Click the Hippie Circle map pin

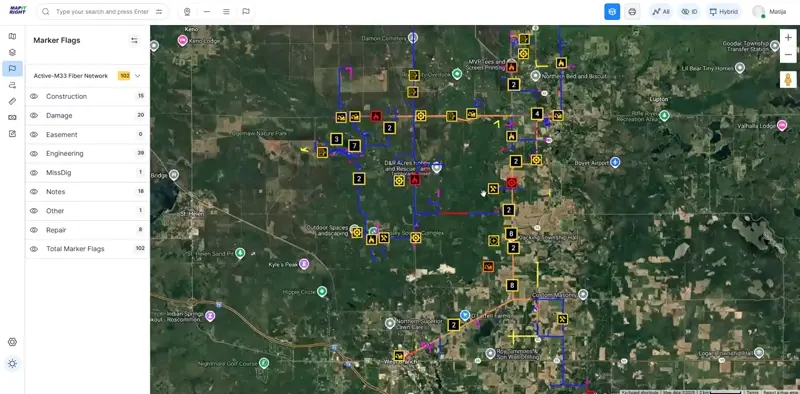pos(321,291)
